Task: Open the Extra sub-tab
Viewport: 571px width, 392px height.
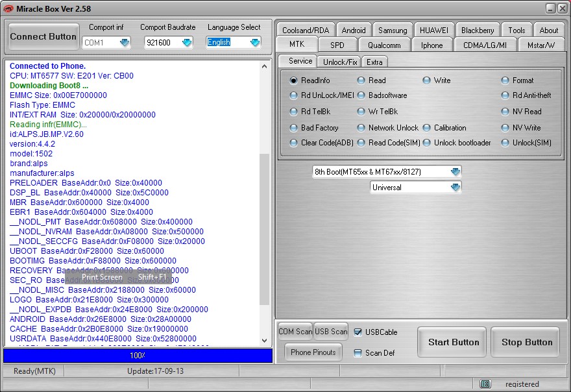Action: pyautogui.click(x=374, y=62)
